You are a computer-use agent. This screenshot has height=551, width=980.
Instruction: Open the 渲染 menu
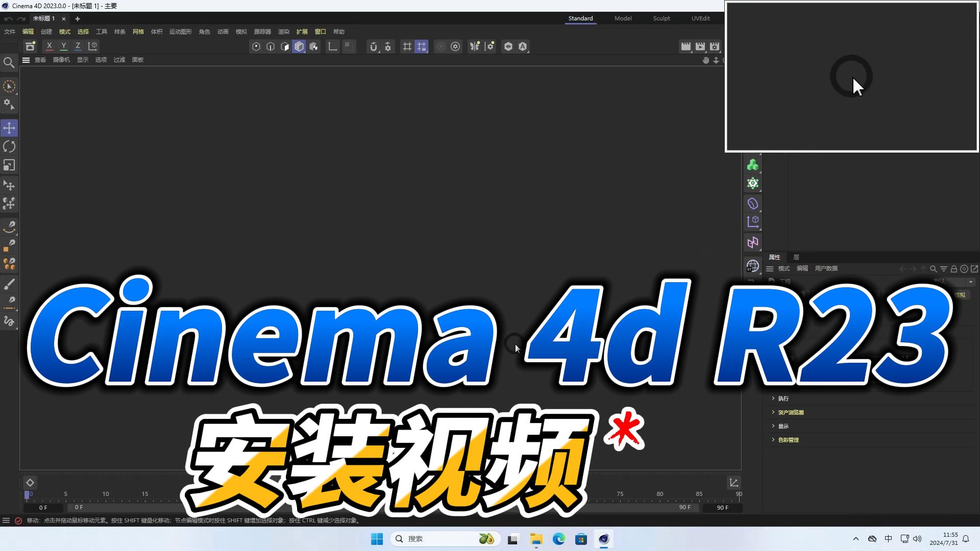(x=283, y=32)
